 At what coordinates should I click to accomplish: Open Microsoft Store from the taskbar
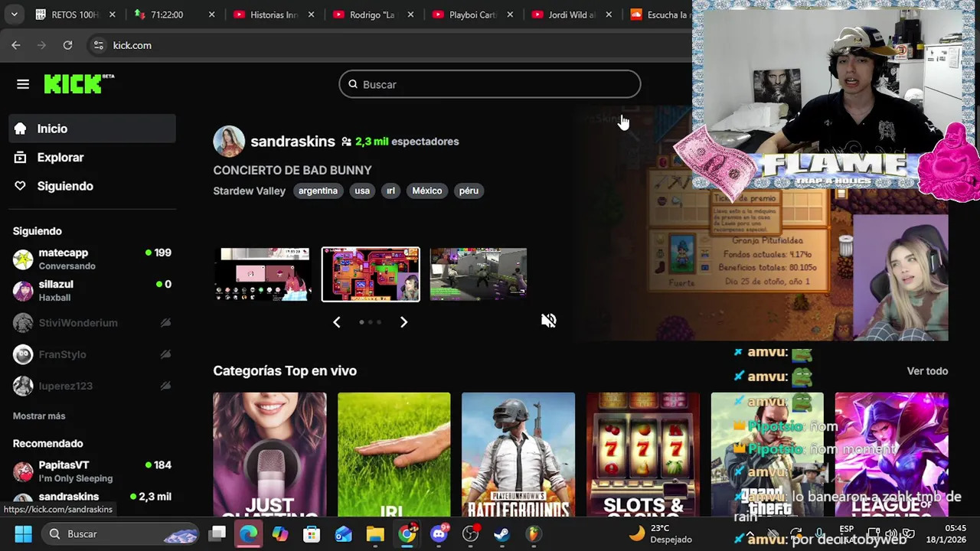point(312,534)
